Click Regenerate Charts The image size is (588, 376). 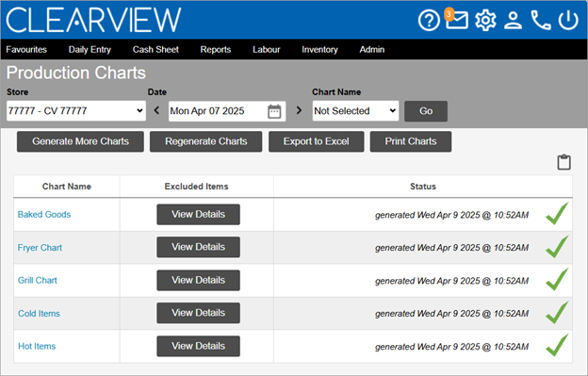point(205,141)
